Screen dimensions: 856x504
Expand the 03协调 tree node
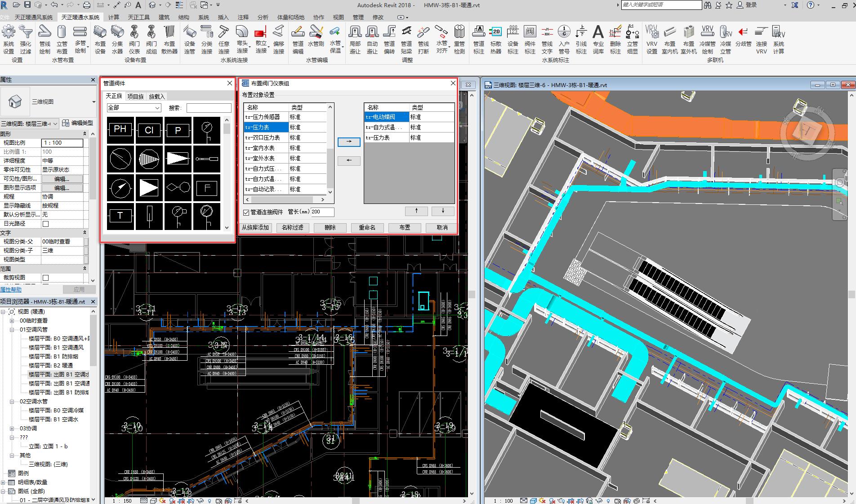click(x=12, y=429)
